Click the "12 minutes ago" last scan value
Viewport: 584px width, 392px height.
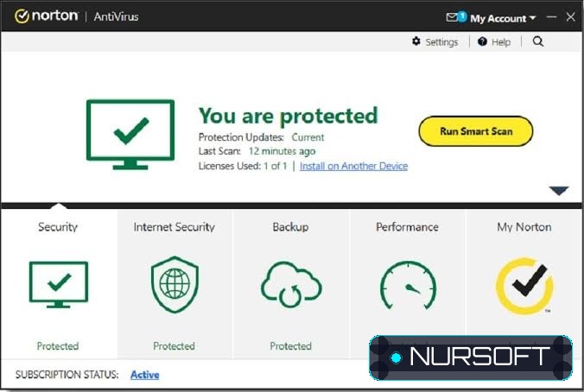[282, 151]
